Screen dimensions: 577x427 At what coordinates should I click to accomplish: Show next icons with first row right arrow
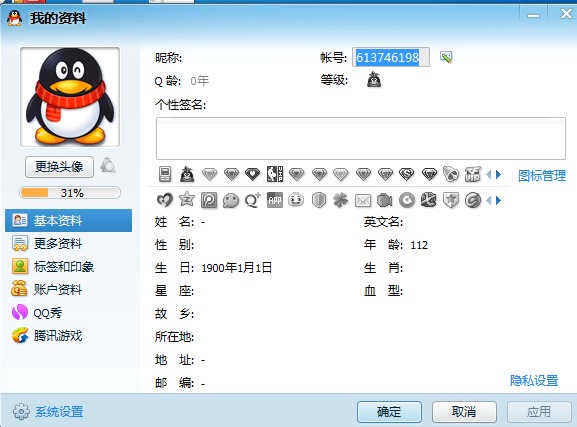pyautogui.click(x=499, y=174)
